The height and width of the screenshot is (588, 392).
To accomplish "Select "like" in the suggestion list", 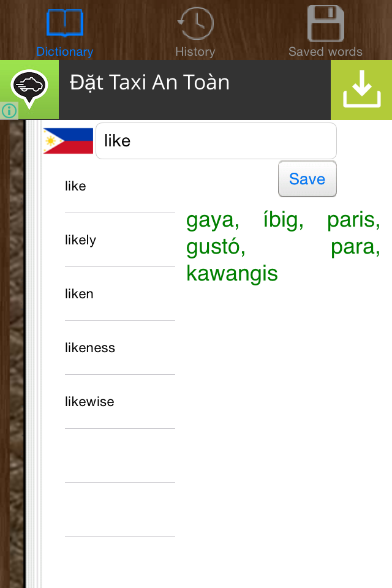I will (120, 186).
